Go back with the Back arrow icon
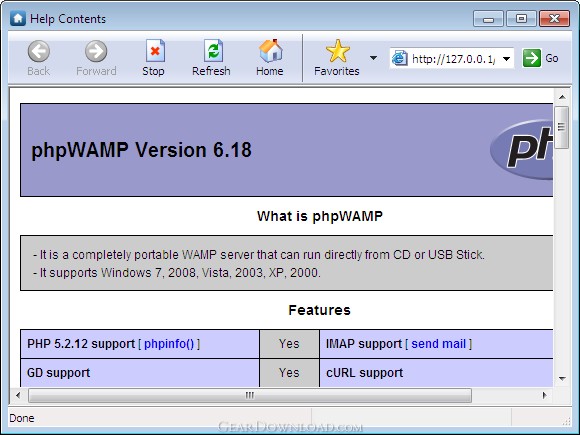This screenshot has width=580, height=435. pos(38,51)
